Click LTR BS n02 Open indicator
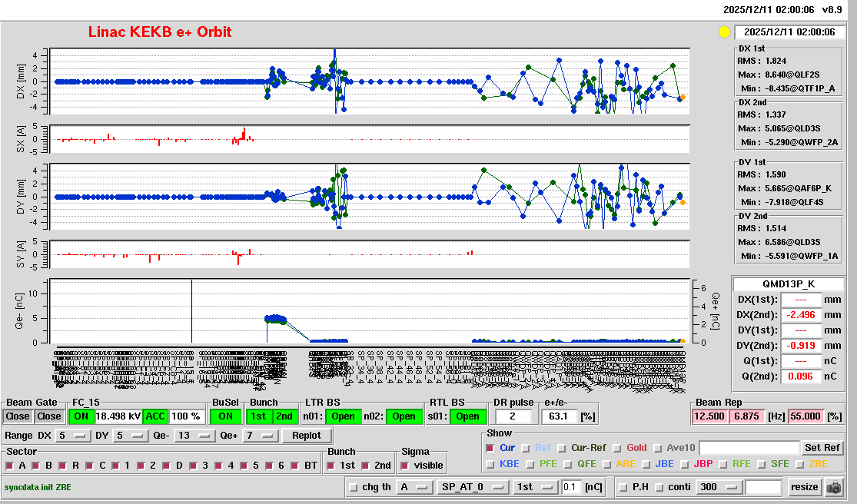 tap(404, 416)
